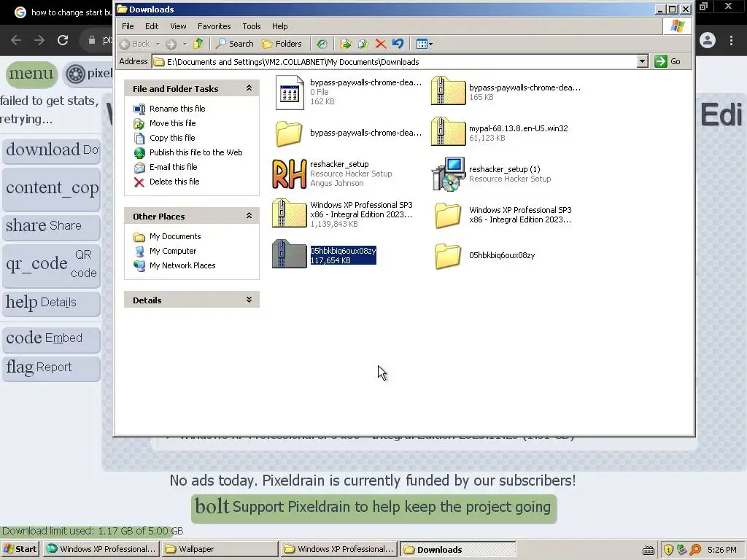
Task: Click the Back toolbar button
Action: [x=135, y=44]
